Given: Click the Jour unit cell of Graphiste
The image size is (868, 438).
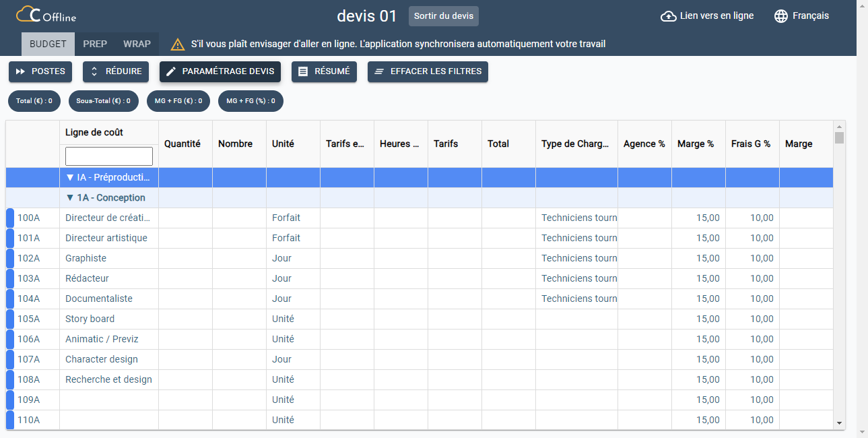Looking at the screenshot, I should [x=293, y=259].
